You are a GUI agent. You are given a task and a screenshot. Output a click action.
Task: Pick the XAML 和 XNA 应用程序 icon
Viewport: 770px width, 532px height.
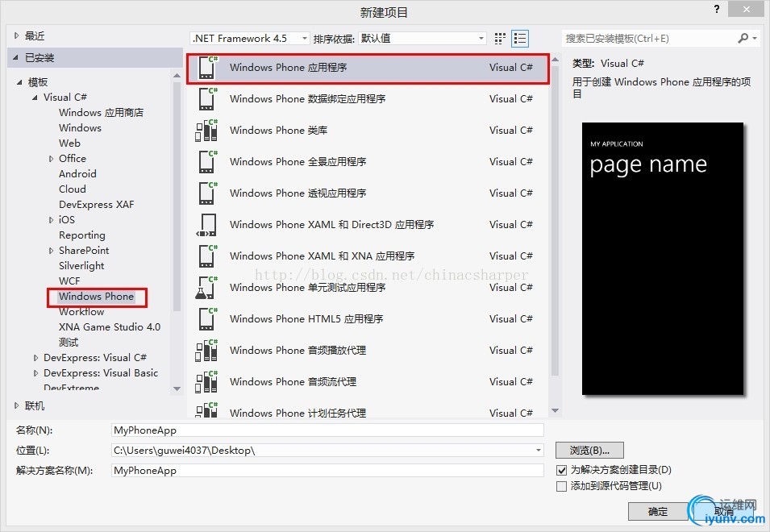[x=207, y=256]
